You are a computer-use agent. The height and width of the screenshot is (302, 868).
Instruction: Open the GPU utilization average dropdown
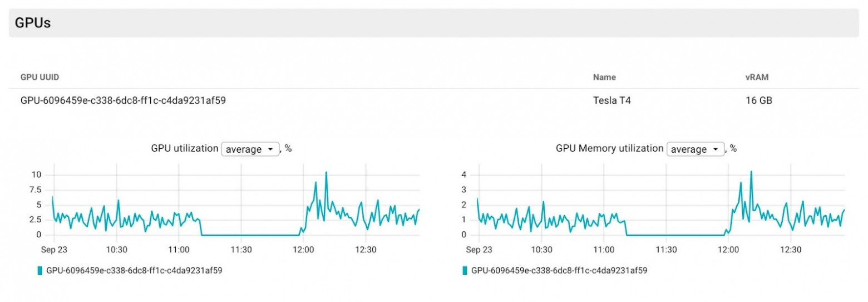pos(250,149)
